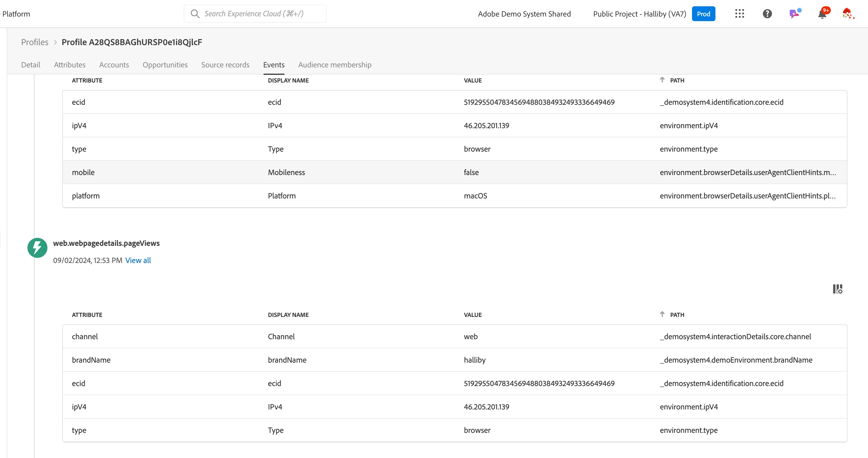Click upper table ATTRIBUTE column header
The height and width of the screenshot is (458, 868).
tap(87, 81)
